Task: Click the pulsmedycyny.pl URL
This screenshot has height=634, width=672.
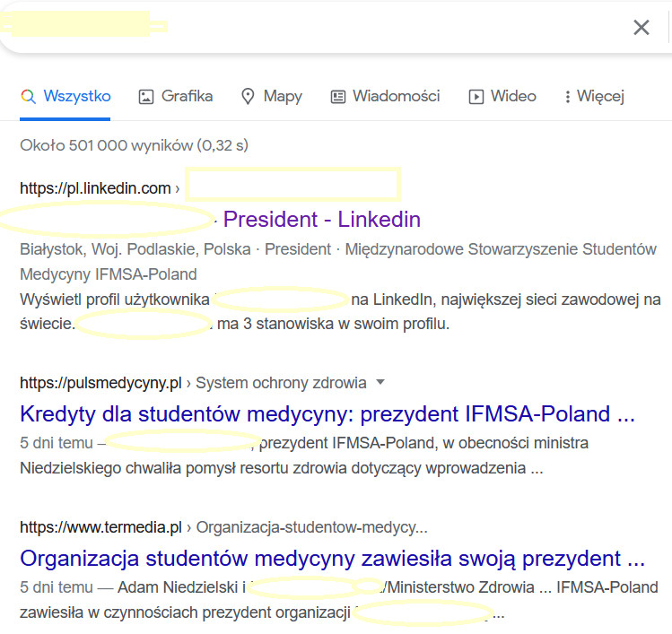Action: click(100, 384)
